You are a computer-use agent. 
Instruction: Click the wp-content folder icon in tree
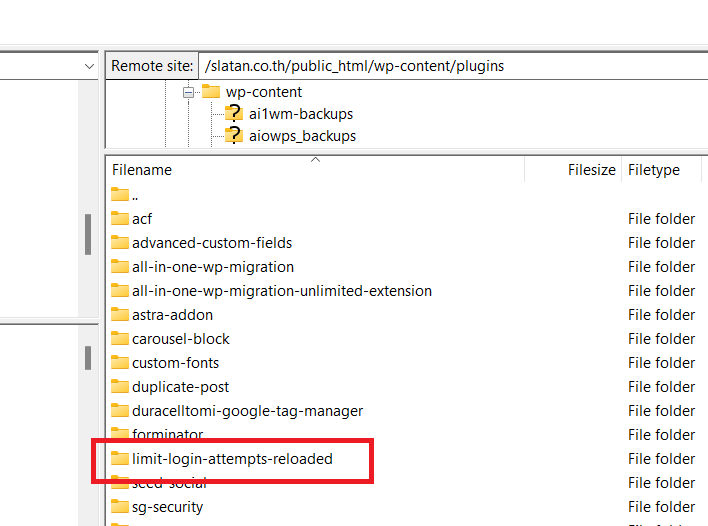click(x=210, y=92)
